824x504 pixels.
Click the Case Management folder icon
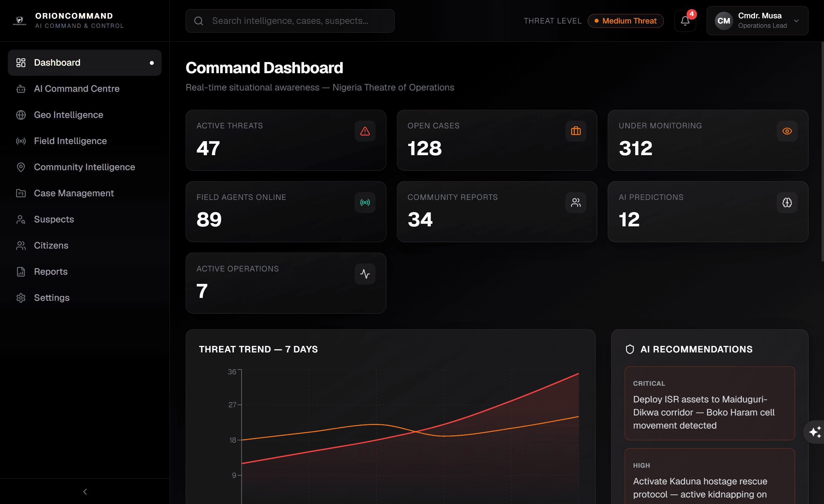pyautogui.click(x=21, y=193)
